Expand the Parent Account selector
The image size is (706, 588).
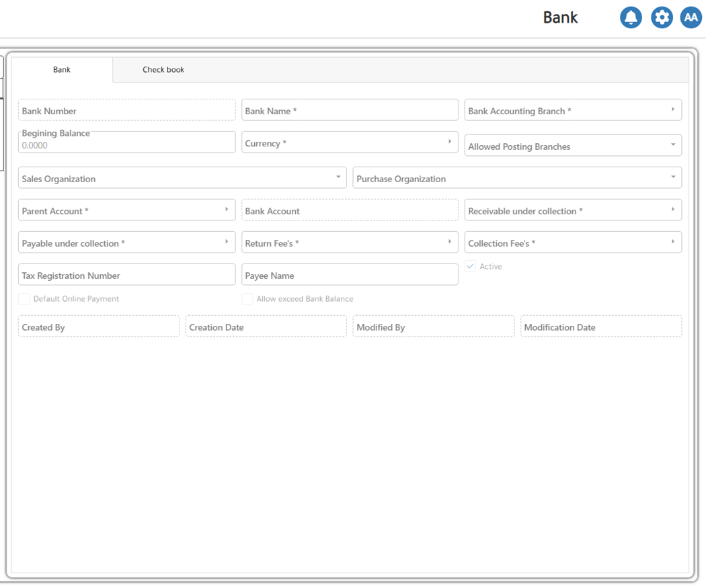(x=227, y=210)
